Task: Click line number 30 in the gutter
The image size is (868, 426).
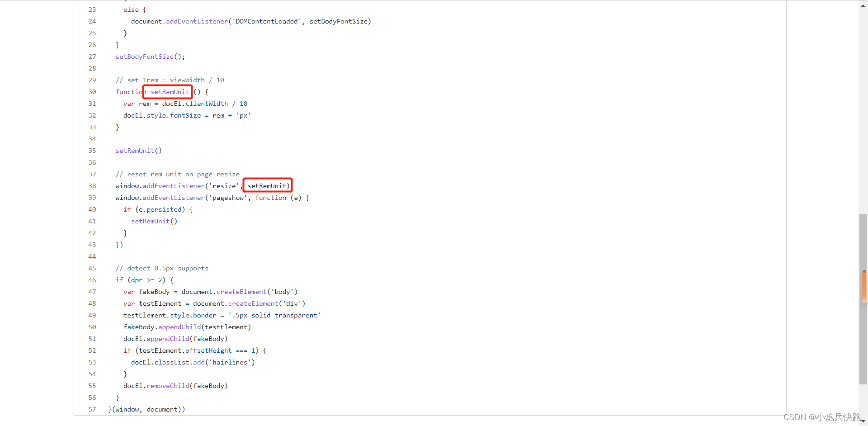Action: point(92,92)
